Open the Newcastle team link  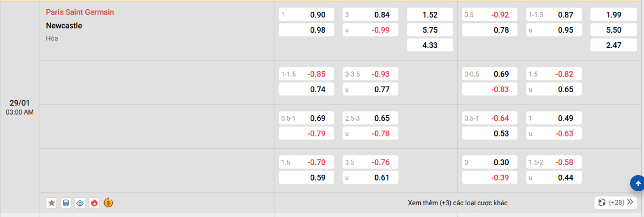click(x=64, y=25)
